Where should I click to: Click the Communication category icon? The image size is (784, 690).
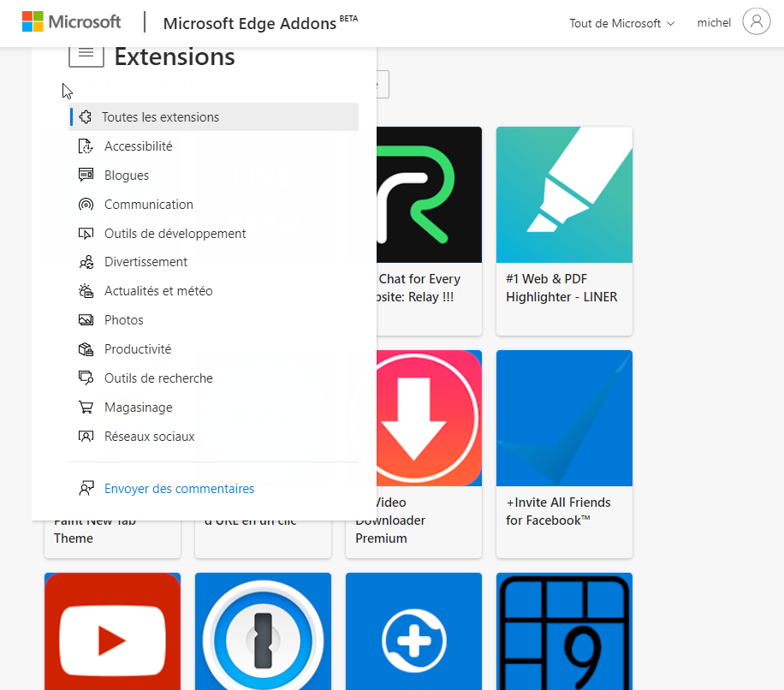[x=86, y=205]
